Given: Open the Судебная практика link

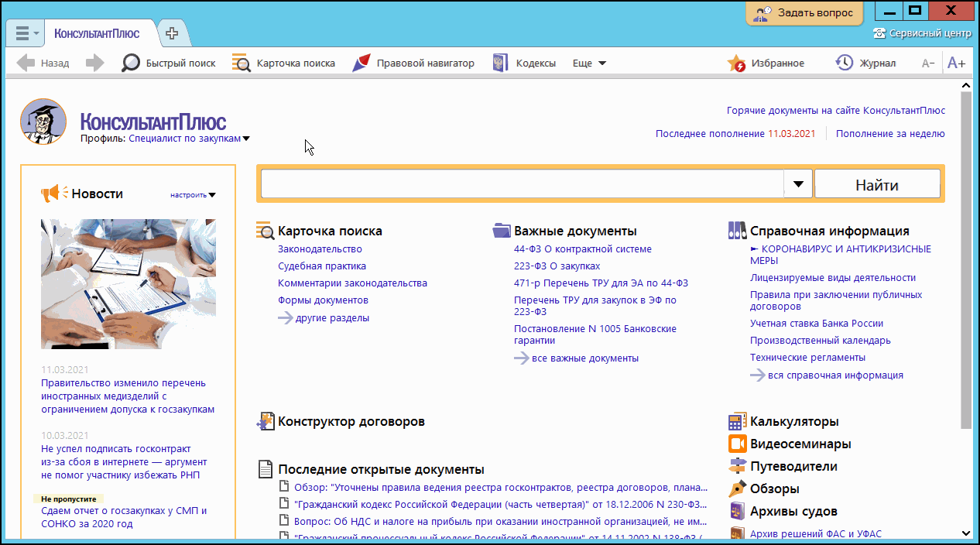Looking at the screenshot, I should [322, 266].
